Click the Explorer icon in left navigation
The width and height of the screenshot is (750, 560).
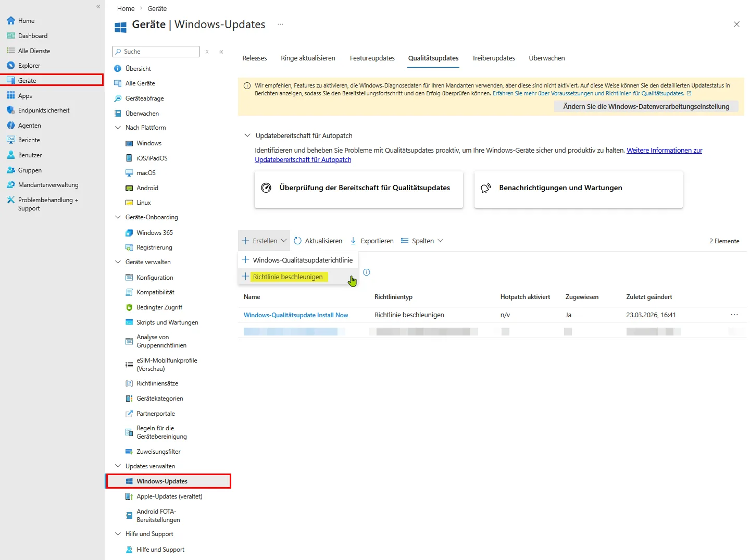click(10, 66)
